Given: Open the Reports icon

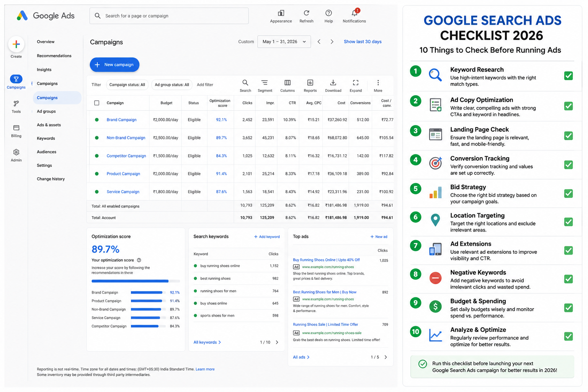Looking at the screenshot, I should [x=310, y=83].
